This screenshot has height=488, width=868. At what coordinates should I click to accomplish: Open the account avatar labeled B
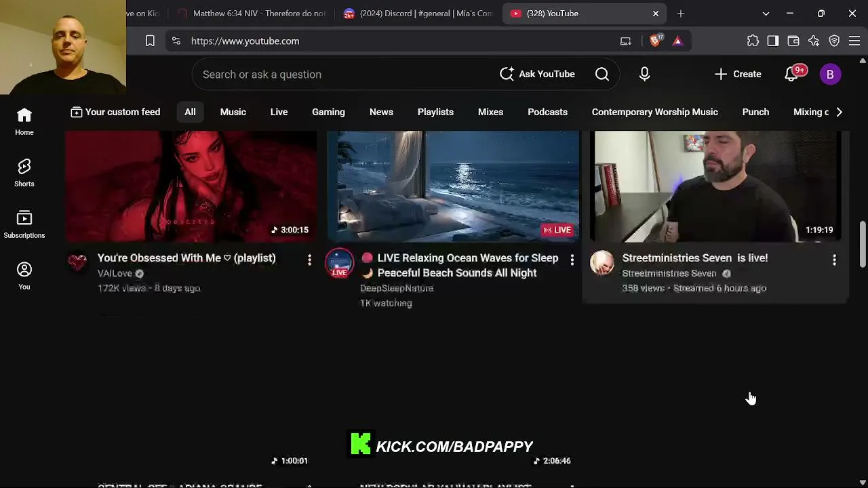830,75
